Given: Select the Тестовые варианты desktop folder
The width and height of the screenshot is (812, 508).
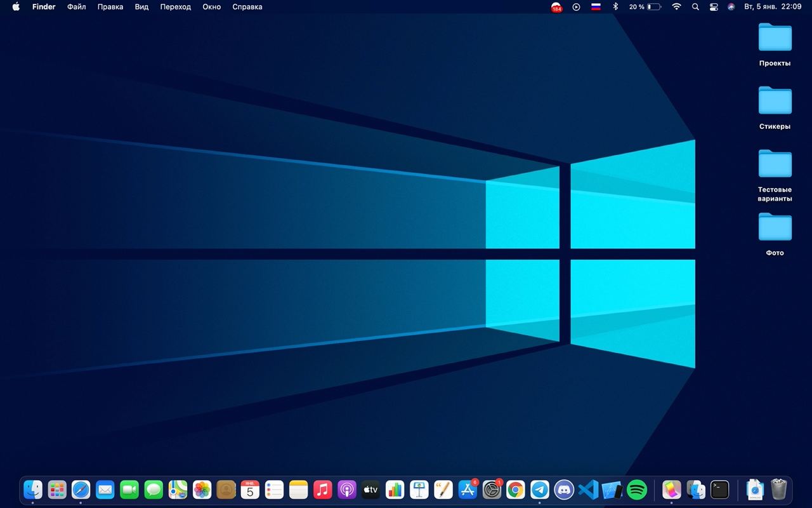Looking at the screenshot, I should pos(775,175).
